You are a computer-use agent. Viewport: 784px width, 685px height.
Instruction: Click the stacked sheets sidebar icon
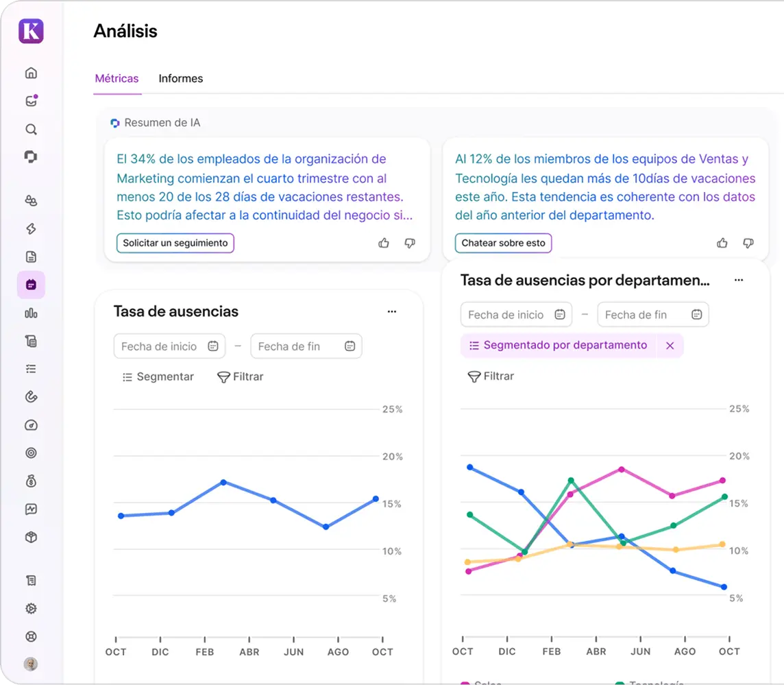31,341
